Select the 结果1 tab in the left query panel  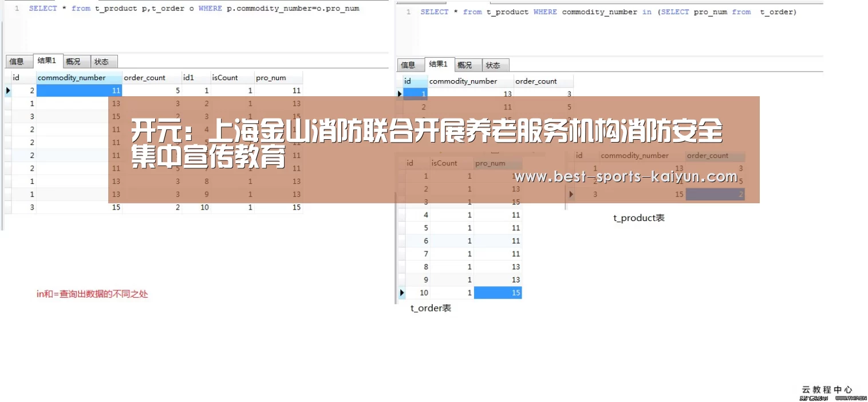pyautogui.click(x=47, y=61)
